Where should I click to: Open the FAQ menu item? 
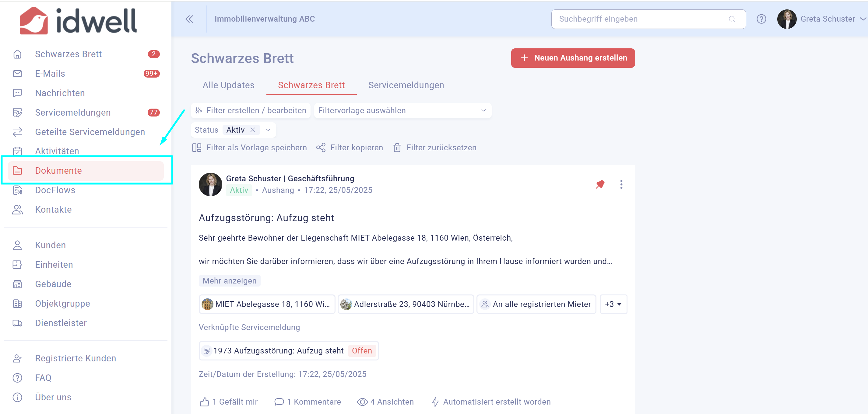point(43,377)
